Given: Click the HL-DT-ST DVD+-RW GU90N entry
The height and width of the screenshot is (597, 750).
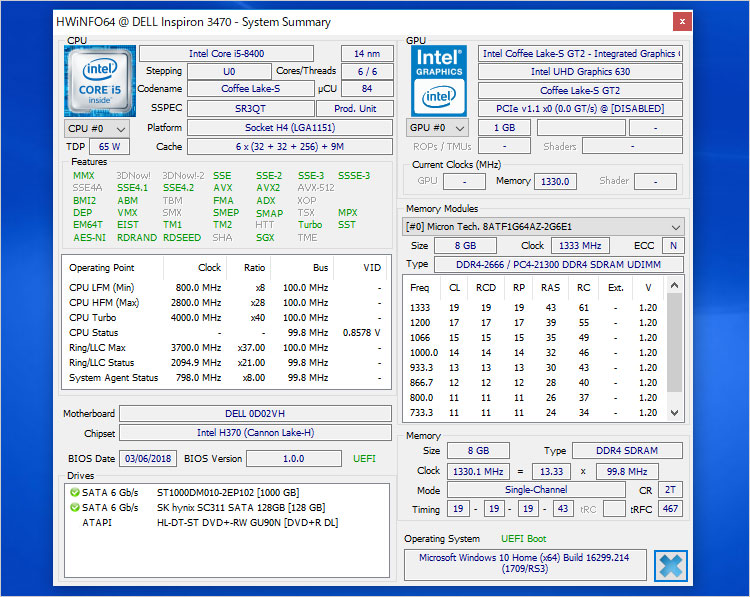Looking at the screenshot, I should 247,522.
